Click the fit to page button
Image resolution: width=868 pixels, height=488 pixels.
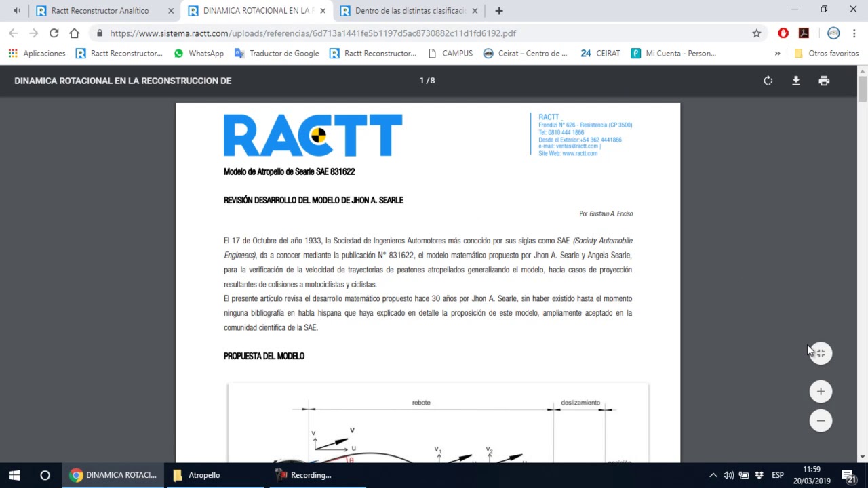pyautogui.click(x=821, y=353)
